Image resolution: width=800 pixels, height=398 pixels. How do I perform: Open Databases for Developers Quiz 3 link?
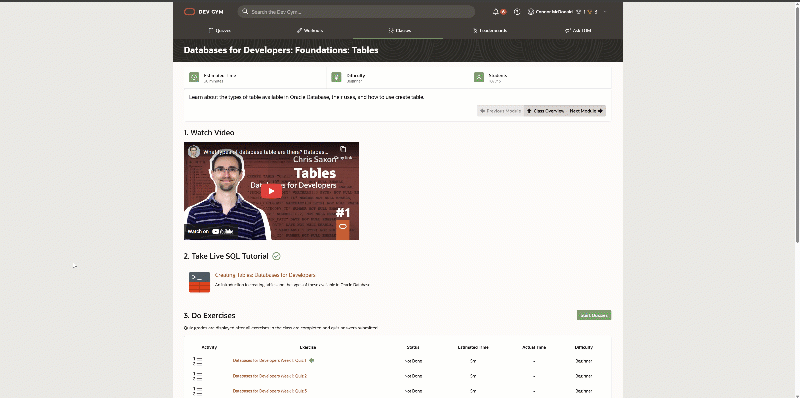(x=270, y=391)
